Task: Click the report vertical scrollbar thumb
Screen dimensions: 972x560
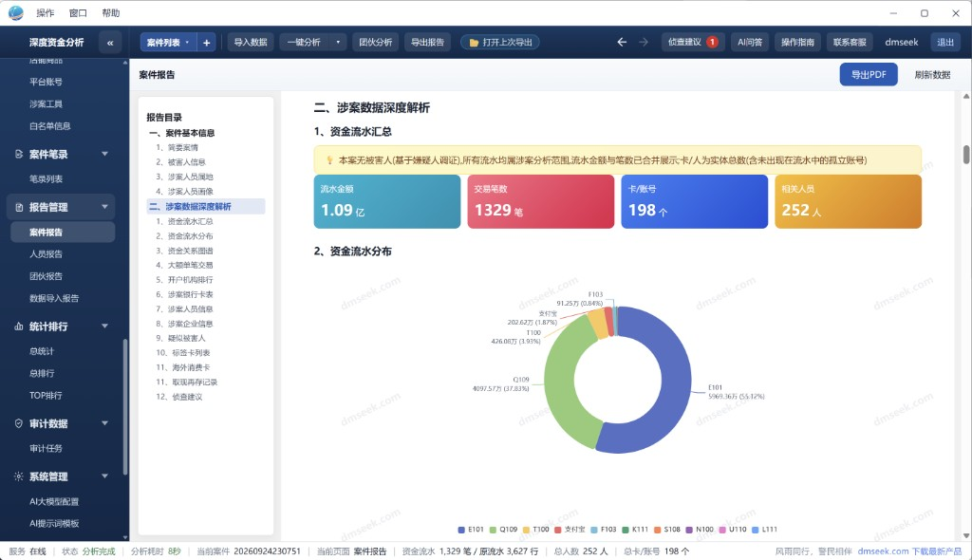Action: (x=965, y=155)
